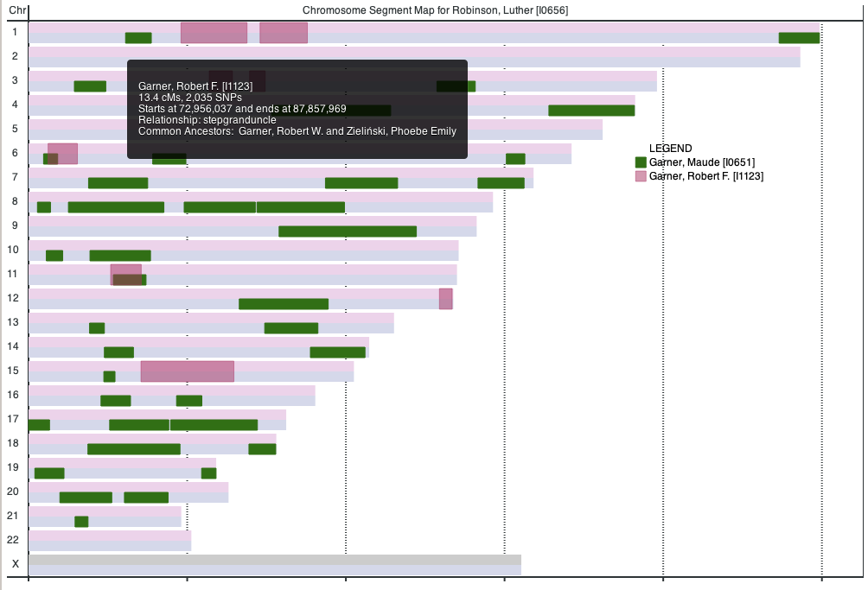
Task: Click the chromosome 22 bar
Action: tap(110, 541)
